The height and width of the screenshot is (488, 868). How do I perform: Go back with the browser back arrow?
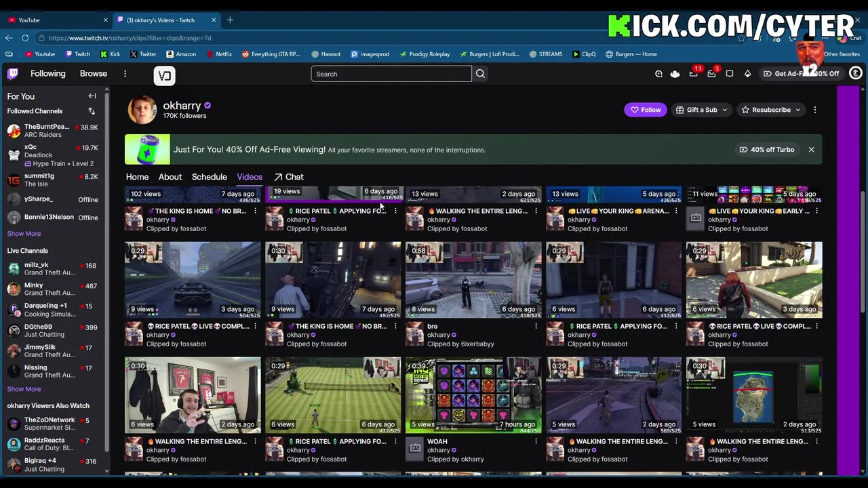point(9,38)
